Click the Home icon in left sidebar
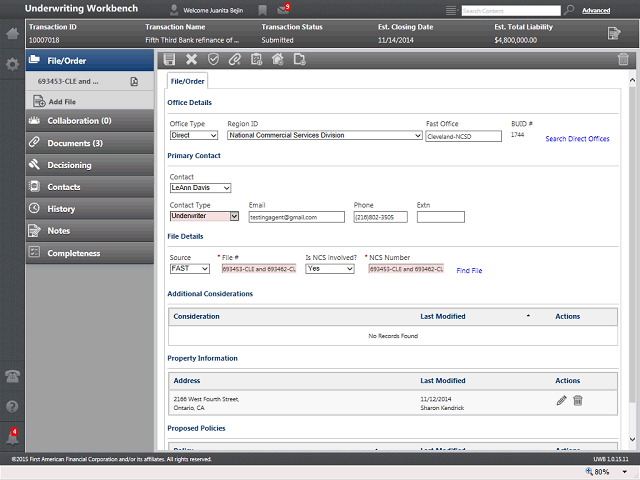 coord(12,34)
